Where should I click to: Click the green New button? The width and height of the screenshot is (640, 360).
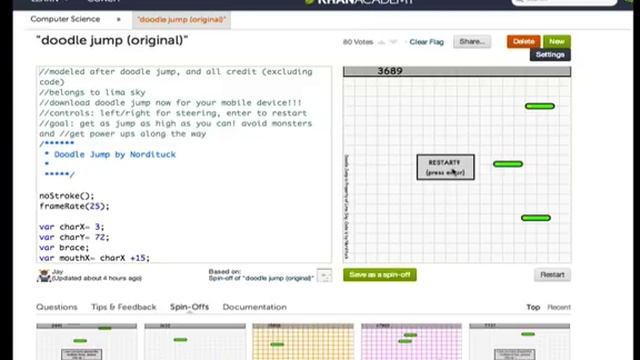click(x=557, y=42)
